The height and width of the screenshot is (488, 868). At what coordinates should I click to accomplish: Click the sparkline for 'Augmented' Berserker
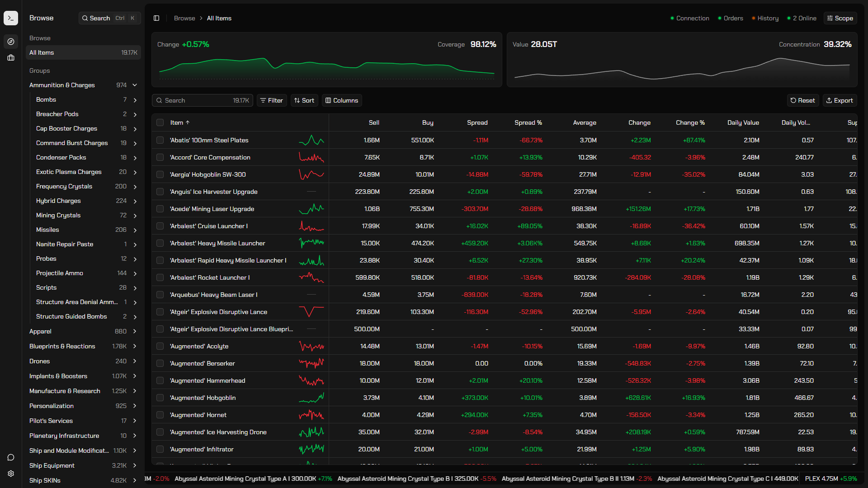coord(311,363)
